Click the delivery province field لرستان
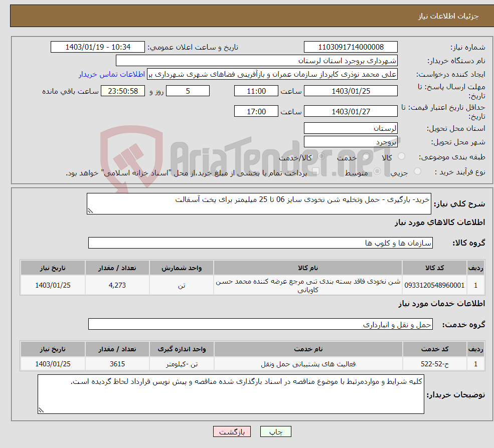This screenshot has height=448, width=494. coord(351,128)
